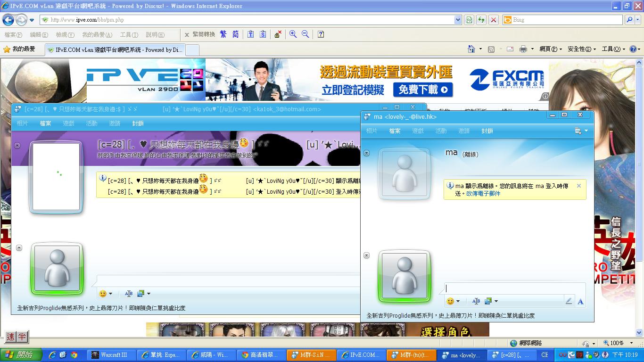
Task: Open 檔案(F) menu in Internet Explorer
Action: (x=13, y=34)
